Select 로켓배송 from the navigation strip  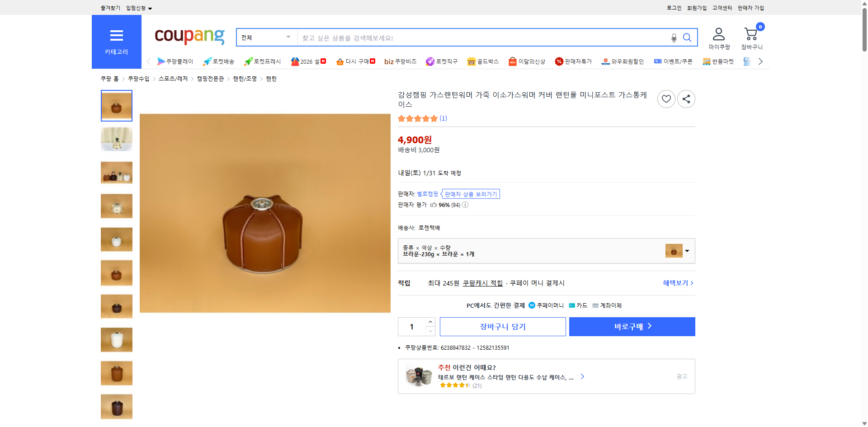[x=219, y=61]
